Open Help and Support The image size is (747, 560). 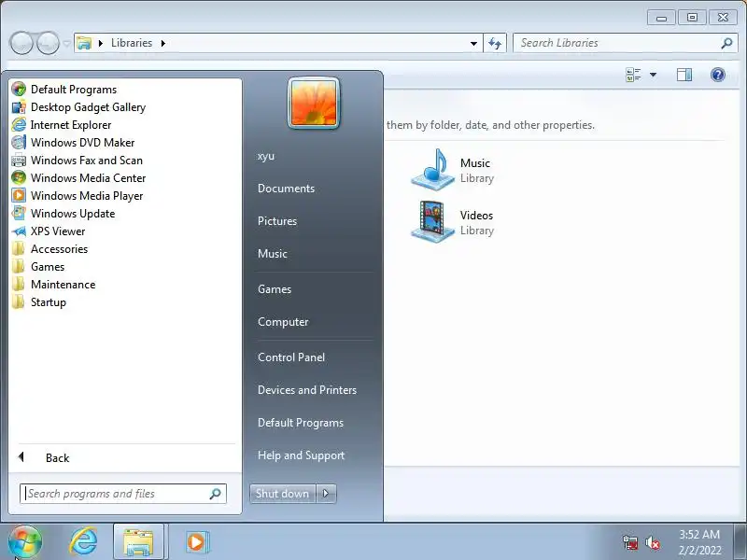point(301,455)
